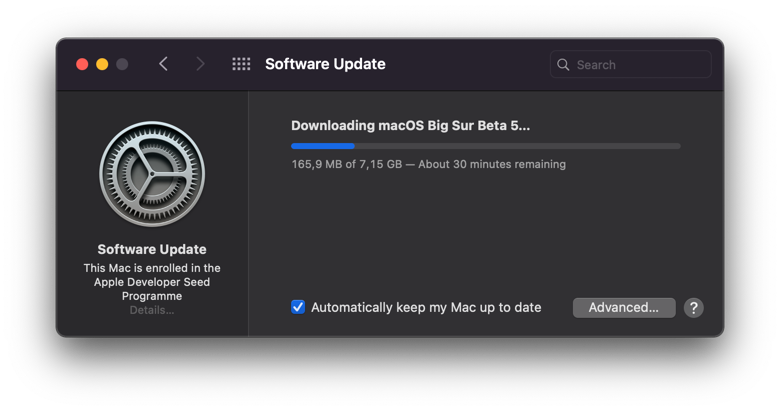The height and width of the screenshot is (411, 780).
Task: Open the Details… link about seed enrolment
Action: (152, 310)
